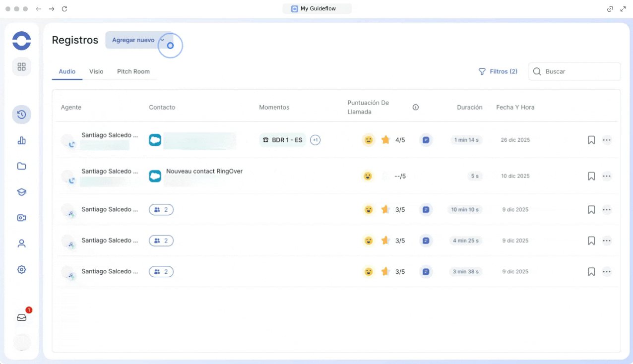The image size is (633, 364).
Task: Click the 2 participants badge on the 10 min 10 s call
Action: [x=161, y=210]
